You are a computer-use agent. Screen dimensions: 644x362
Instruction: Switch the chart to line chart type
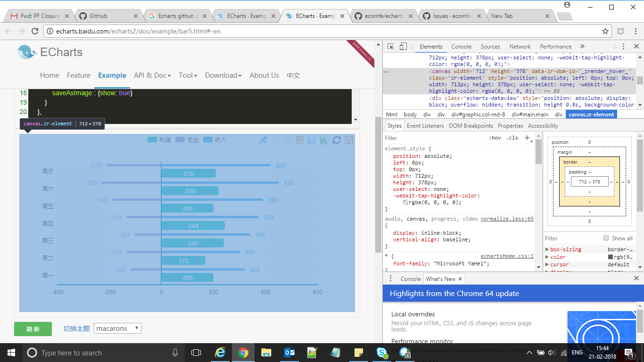312,140
